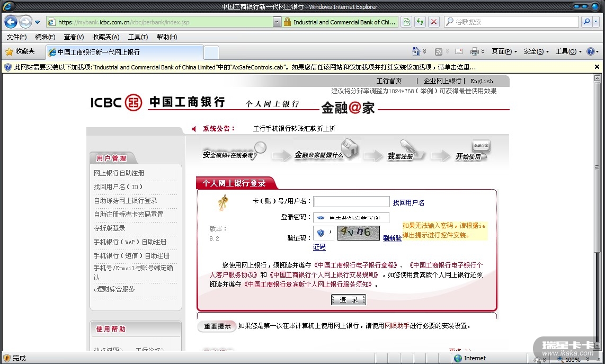
Task: Click the vertical scrollbar up arrow
Action: (x=597, y=78)
